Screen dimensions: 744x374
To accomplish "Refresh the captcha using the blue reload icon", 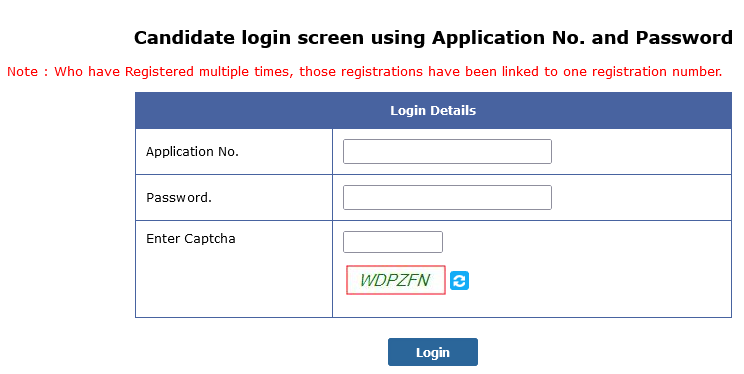I will (x=459, y=280).
